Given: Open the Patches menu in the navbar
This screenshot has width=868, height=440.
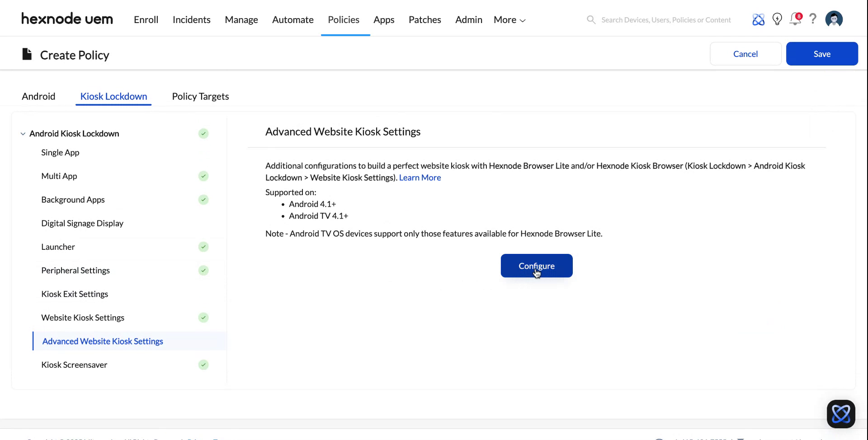Looking at the screenshot, I should [425, 19].
